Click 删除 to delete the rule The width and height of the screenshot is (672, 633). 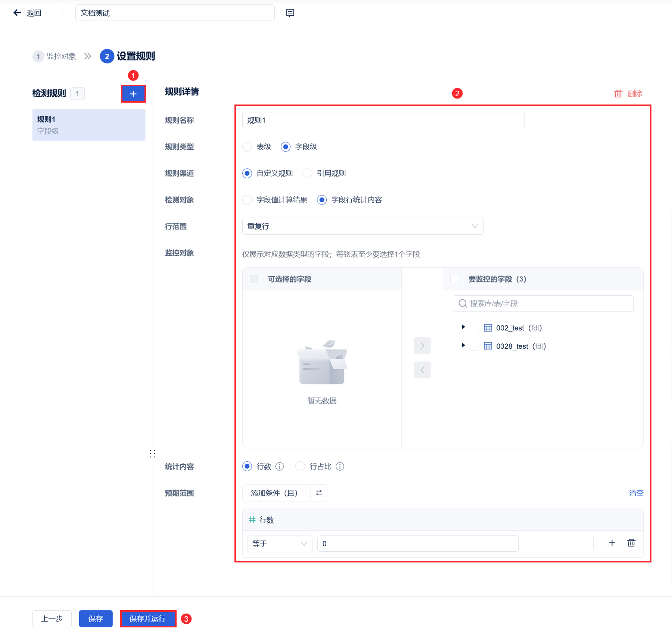[x=635, y=94]
